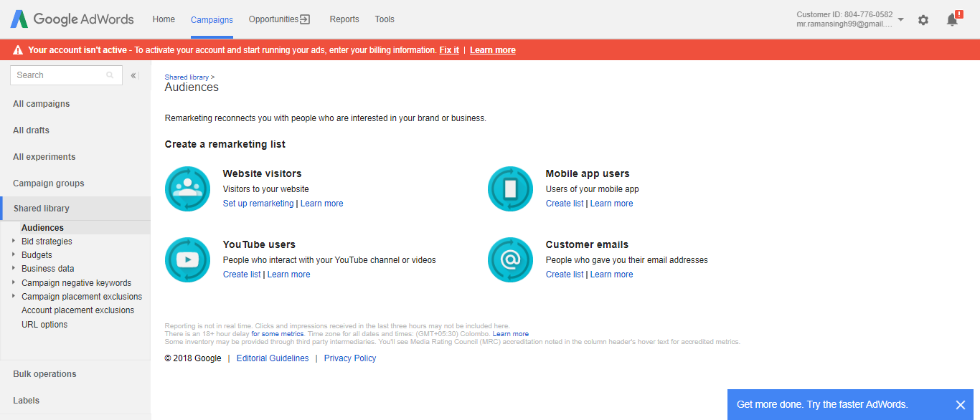Screen dimensions: 980x420
Task: Open Labels in the sidebar
Action: 27,401
